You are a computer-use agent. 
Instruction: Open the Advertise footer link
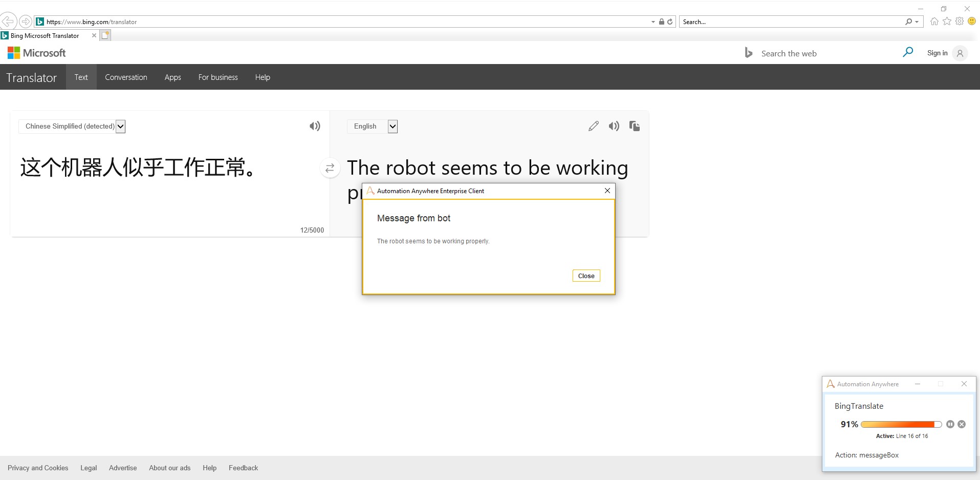pos(123,468)
